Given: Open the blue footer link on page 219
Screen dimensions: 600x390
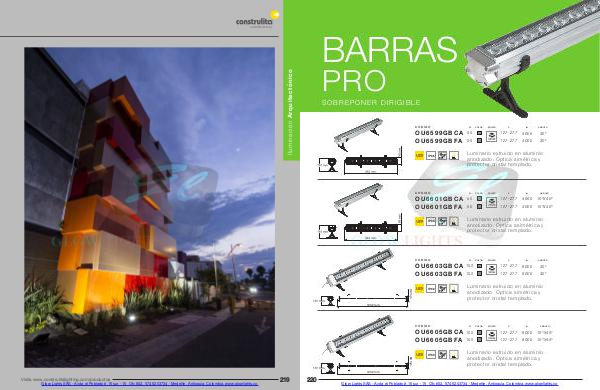Looking at the screenshot, I should [150, 384].
